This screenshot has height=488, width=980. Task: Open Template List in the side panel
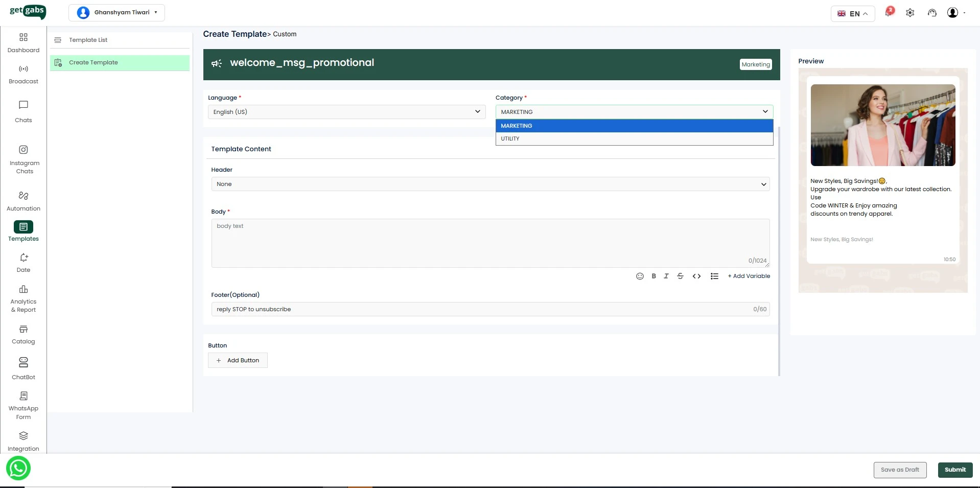pyautogui.click(x=88, y=40)
